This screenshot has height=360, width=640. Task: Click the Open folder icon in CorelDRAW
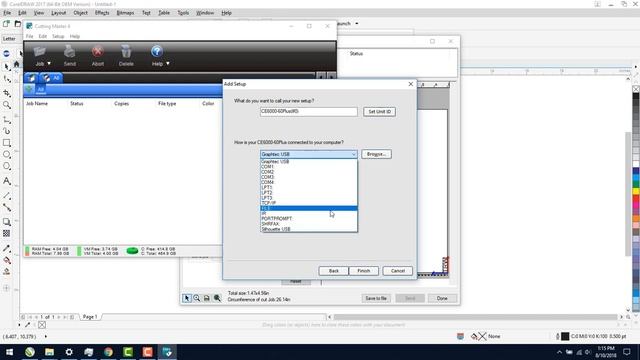[x=18, y=24]
